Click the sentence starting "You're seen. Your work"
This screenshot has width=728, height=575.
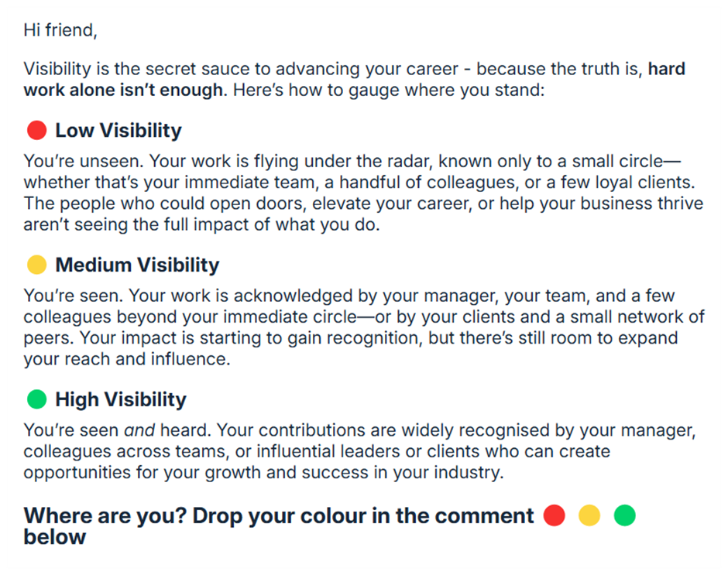pyautogui.click(x=232, y=296)
